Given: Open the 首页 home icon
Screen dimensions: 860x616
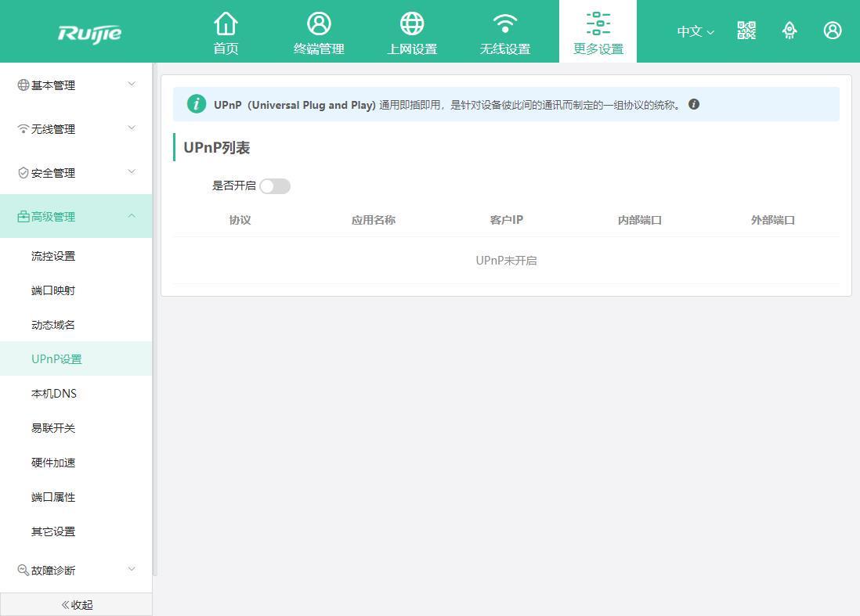Looking at the screenshot, I should [x=226, y=23].
